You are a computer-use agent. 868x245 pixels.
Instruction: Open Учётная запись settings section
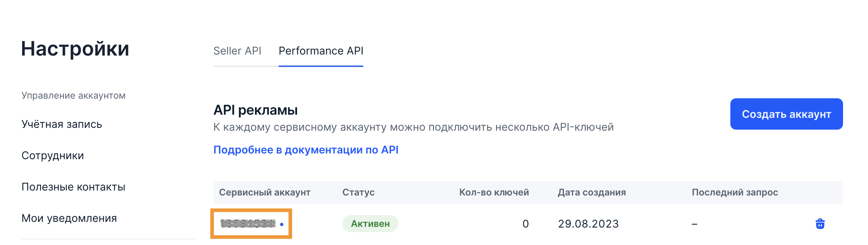click(62, 124)
